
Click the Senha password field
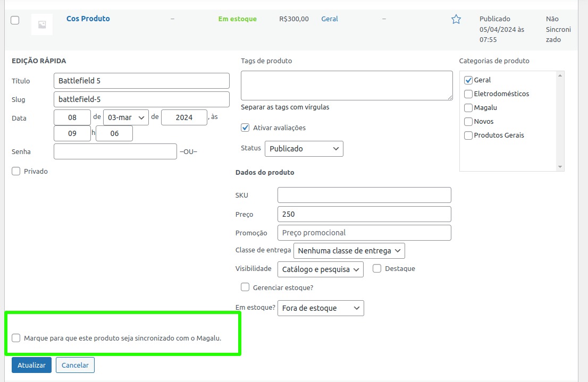click(x=115, y=151)
